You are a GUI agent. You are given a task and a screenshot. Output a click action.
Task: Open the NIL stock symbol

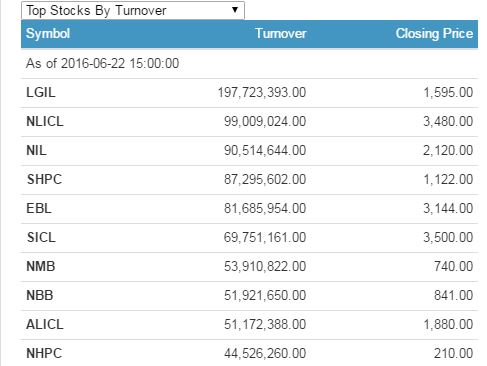click(x=36, y=150)
